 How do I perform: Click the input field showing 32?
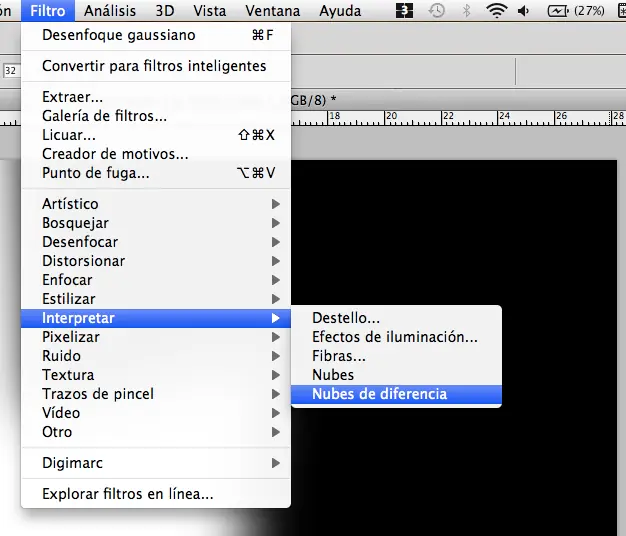(12, 71)
